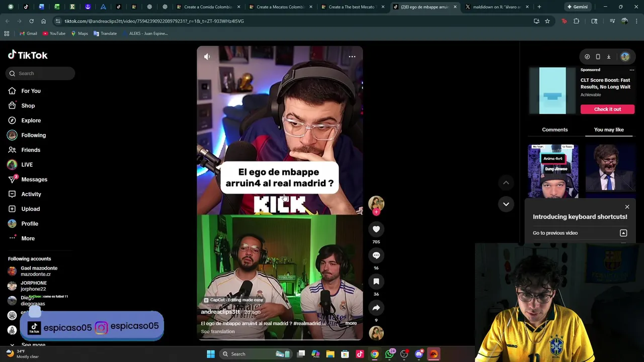Focus the TikTok search field

pyautogui.click(x=41, y=73)
